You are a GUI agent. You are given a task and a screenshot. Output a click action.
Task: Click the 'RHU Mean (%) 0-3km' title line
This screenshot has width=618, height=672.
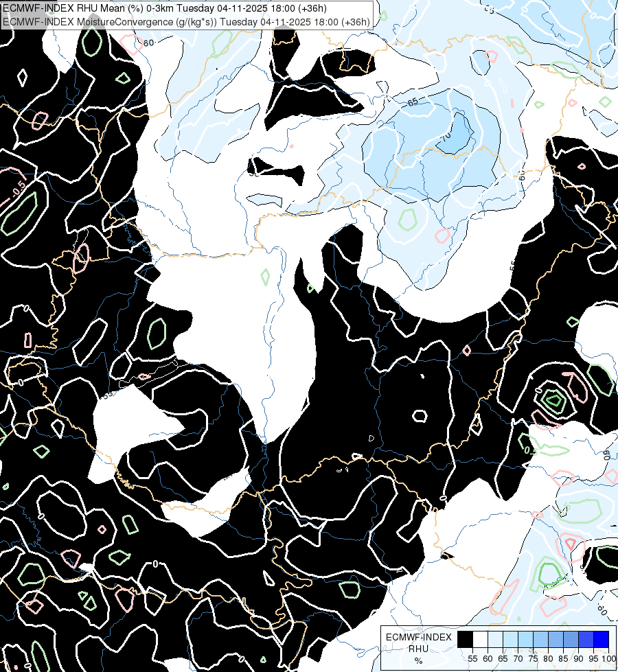[165, 8]
